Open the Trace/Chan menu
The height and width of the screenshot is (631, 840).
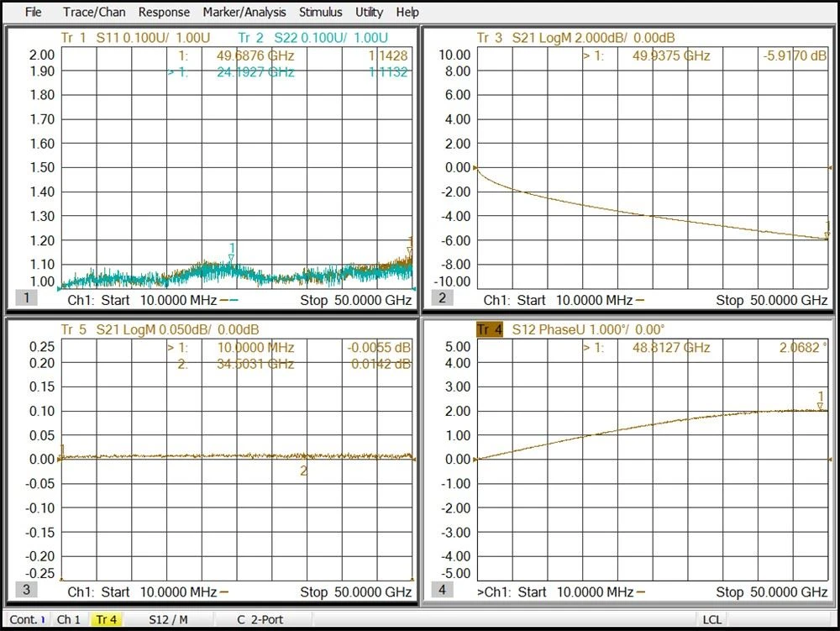[94, 12]
